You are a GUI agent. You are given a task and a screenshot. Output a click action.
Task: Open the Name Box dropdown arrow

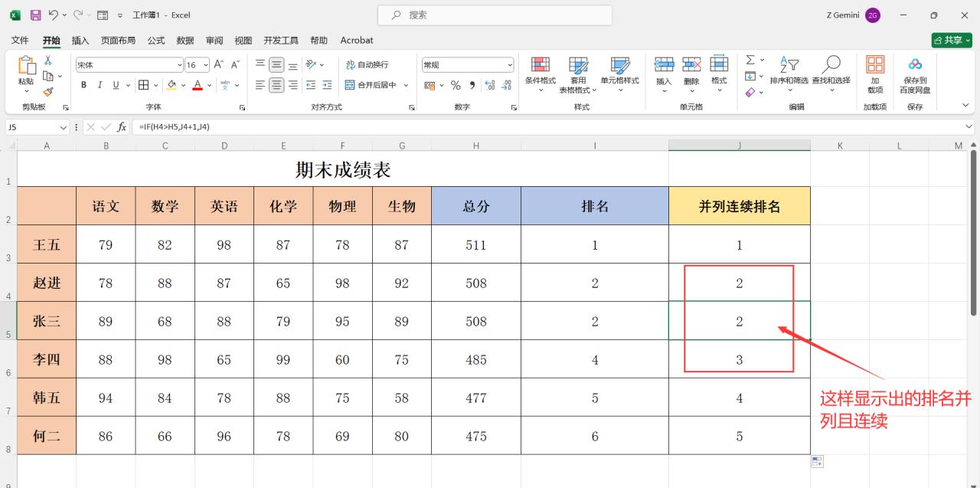point(64,127)
